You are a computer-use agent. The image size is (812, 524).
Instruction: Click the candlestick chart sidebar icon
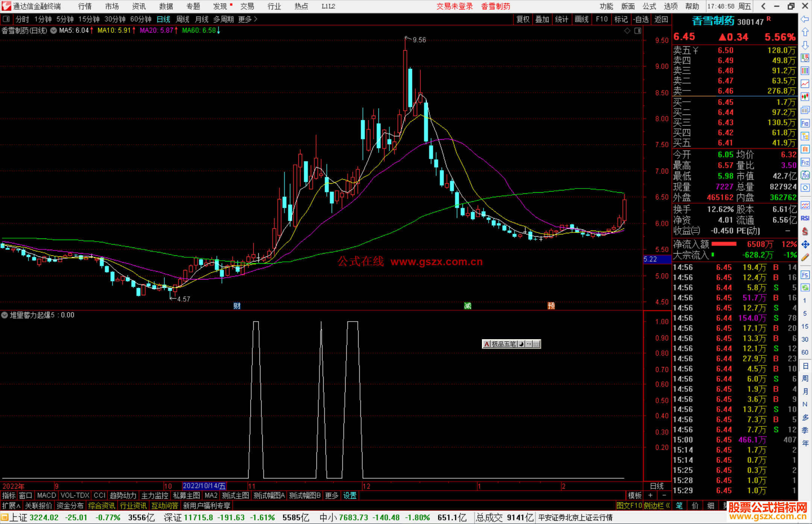[805, 97]
